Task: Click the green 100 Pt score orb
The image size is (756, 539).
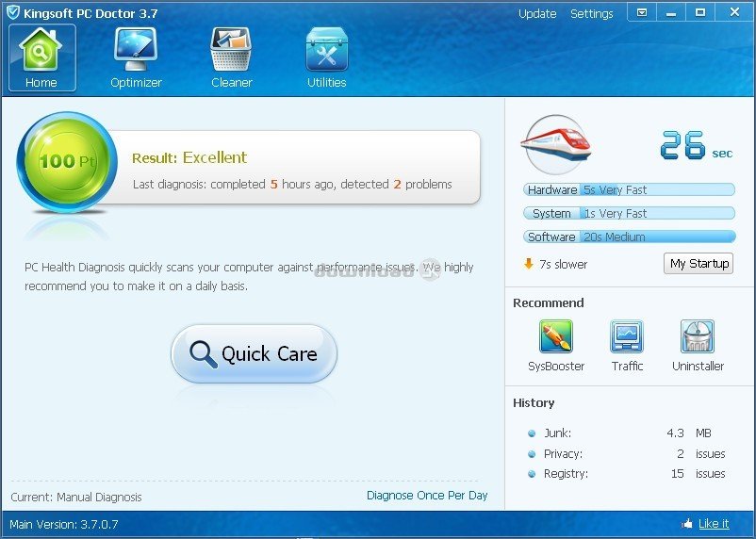Action: click(67, 161)
